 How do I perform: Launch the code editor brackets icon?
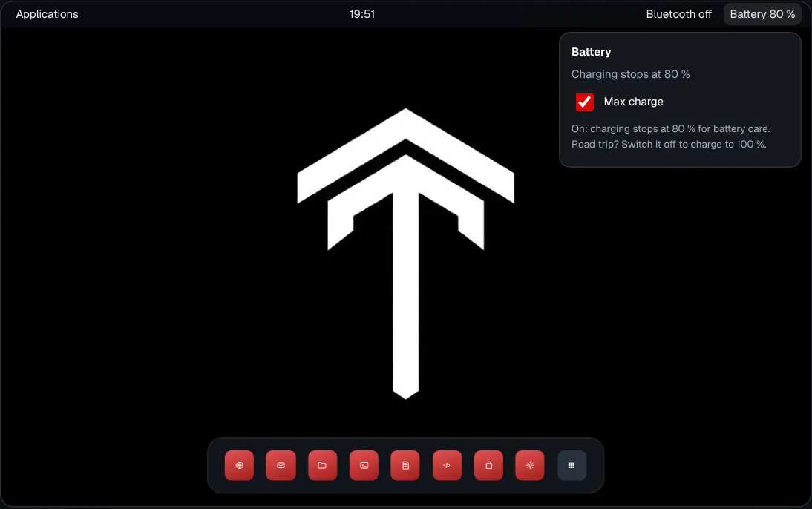(447, 465)
